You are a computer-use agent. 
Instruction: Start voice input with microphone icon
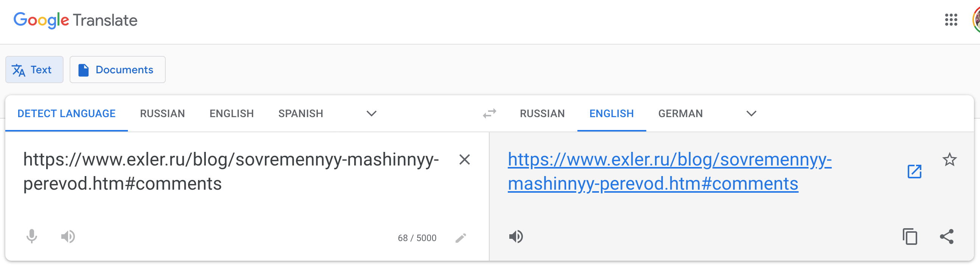(32, 237)
